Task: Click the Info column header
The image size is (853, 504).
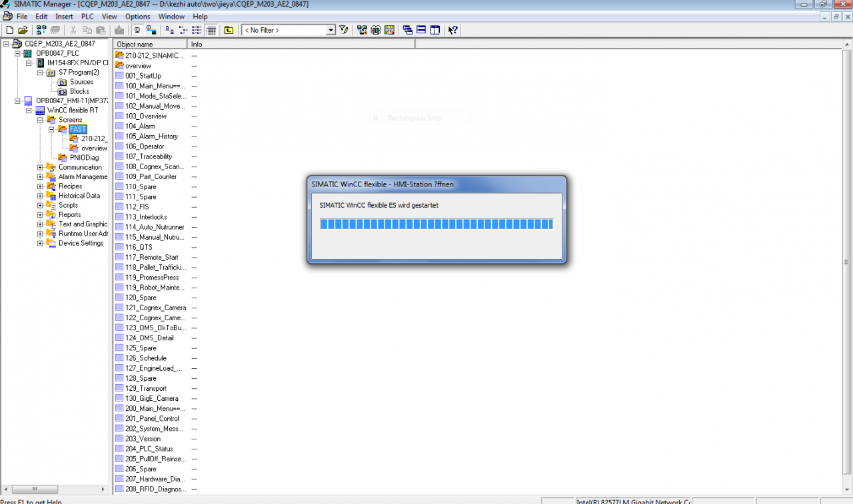Action: pos(301,44)
